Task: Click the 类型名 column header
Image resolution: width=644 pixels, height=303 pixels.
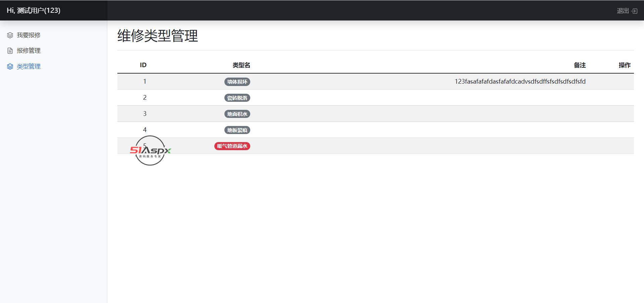Action: [241, 65]
